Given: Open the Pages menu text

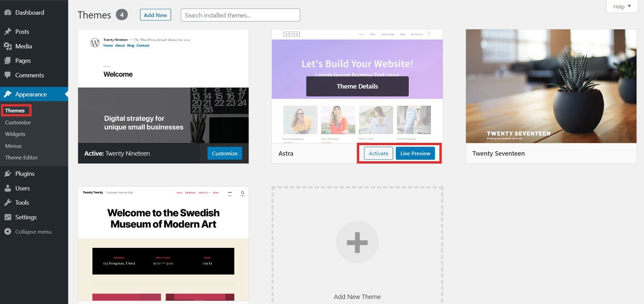Looking at the screenshot, I should coord(23,61).
